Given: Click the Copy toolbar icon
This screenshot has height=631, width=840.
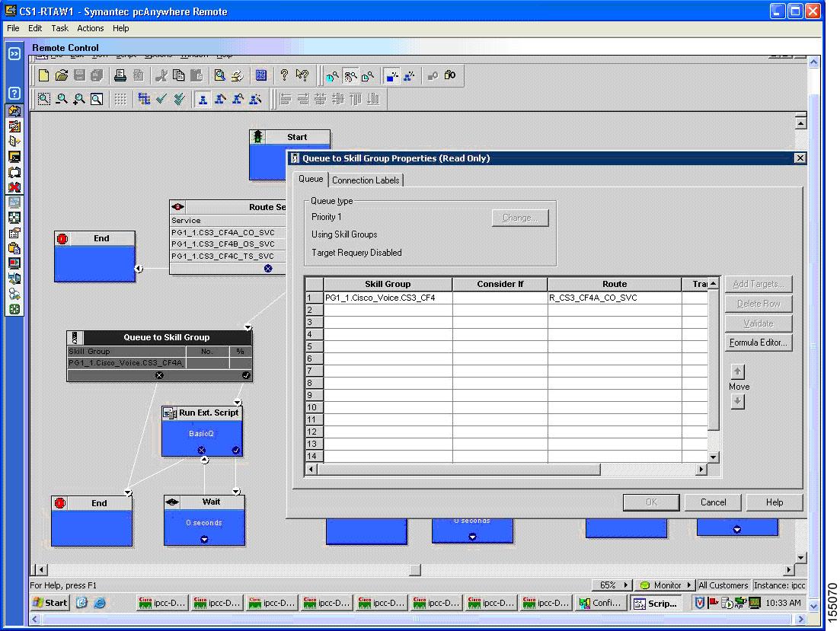Looking at the screenshot, I should coord(178,75).
